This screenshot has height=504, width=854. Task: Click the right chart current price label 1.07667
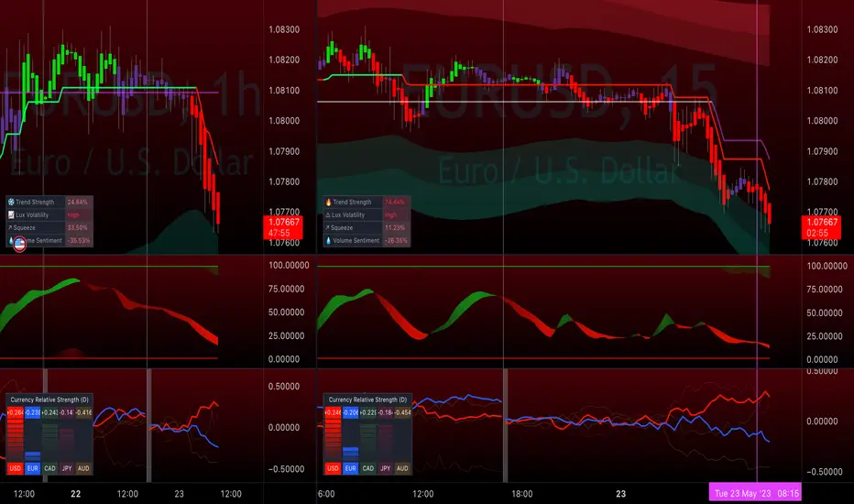pyautogui.click(x=821, y=227)
